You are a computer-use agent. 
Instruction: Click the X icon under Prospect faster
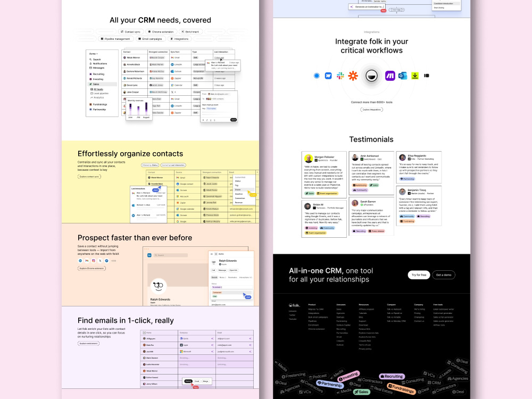point(100,261)
